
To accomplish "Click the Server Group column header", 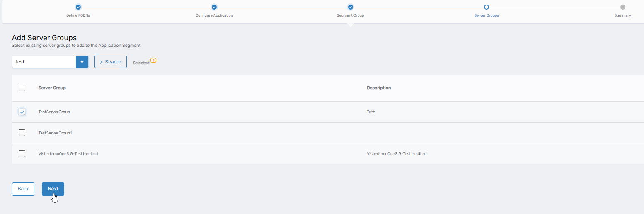I will point(52,88).
